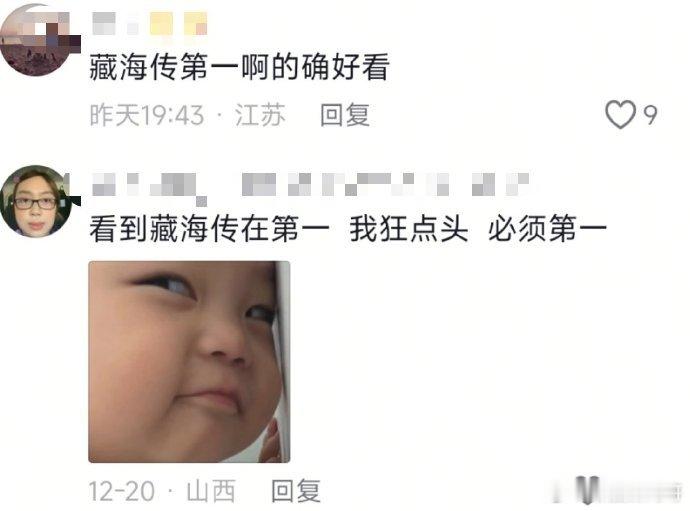Tap the 昨天19:43 timestamp
Viewport: 690px width, 511px height.
[x=147, y=115]
